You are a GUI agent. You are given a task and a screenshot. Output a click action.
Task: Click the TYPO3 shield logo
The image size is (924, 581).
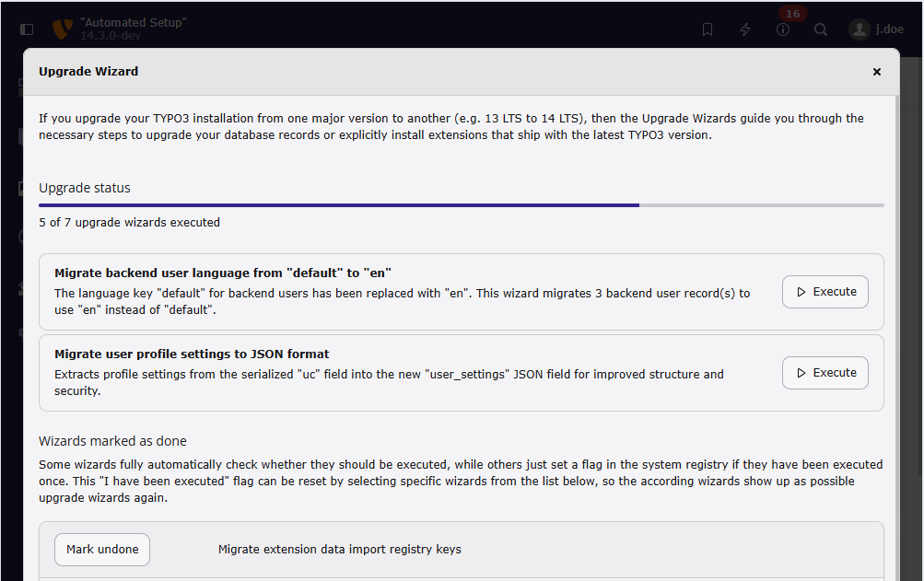coord(63,29)
